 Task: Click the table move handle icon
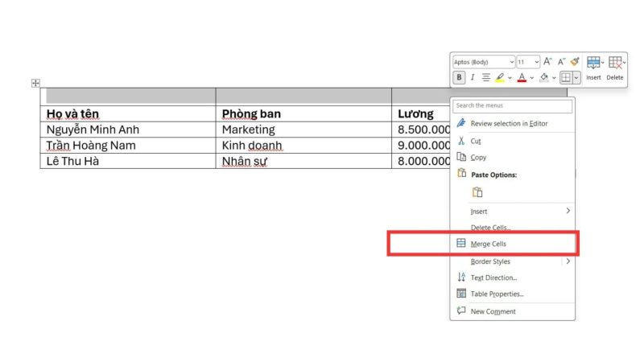tap(35, 83)
